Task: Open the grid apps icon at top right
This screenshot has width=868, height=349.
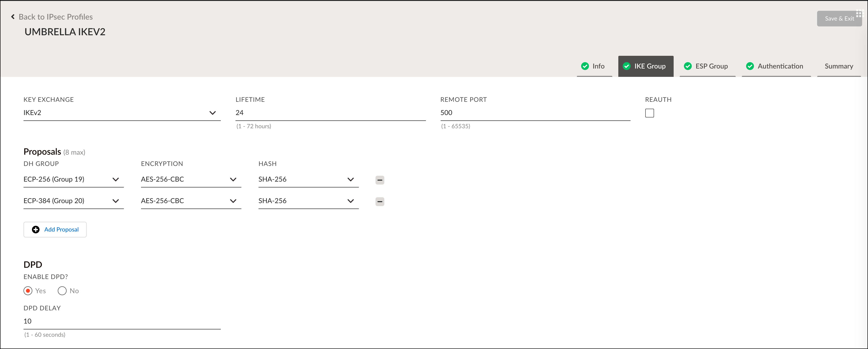Action: [x=860, y=14]
